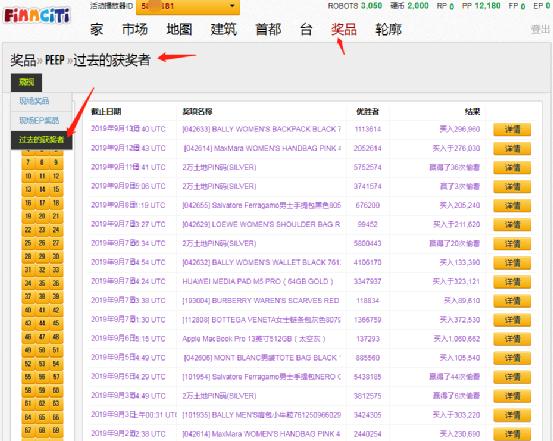Go to page 27
Image resolution: width=553 pixels, height=441 pixels.
pos(56,243)
